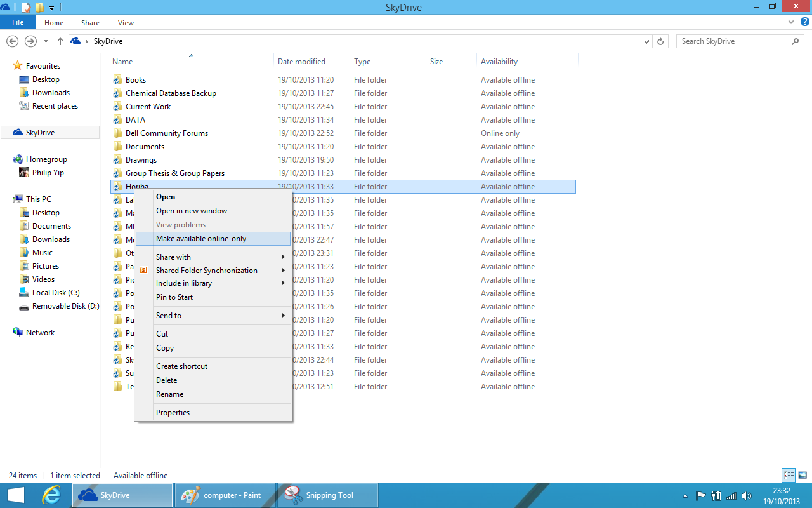Open Local Disk (C:)

pyautogui.click(x=56, y=293)
